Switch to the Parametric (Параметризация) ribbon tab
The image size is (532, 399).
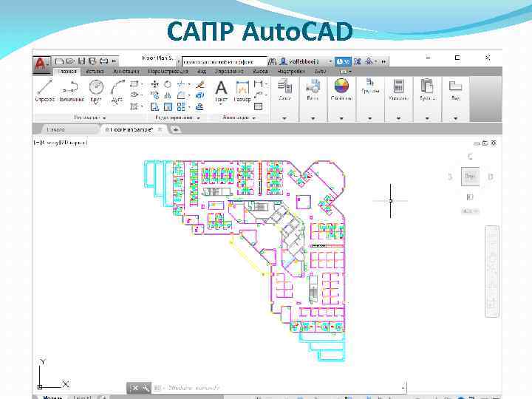tap(168, 71)
